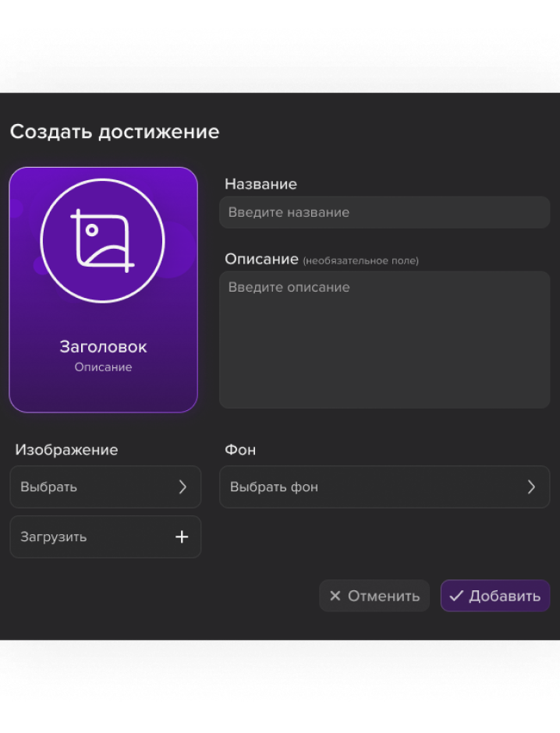Click into the Введите описание text area

(x=384, y=339)
